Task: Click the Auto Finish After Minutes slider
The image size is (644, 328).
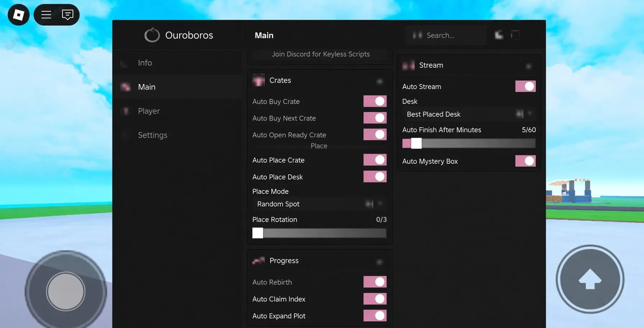Action: pyautogui.click(x=469, y=143)
